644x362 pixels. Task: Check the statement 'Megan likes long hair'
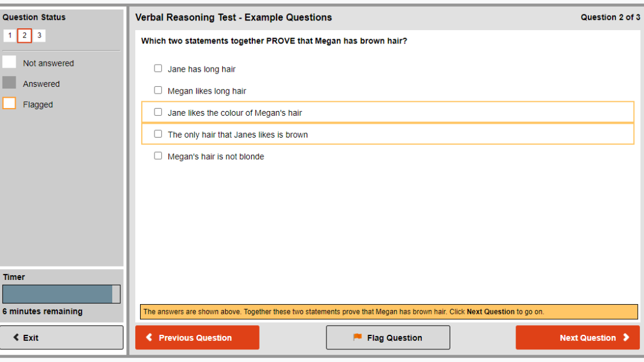pyautogui.click(x=158, y=89)
